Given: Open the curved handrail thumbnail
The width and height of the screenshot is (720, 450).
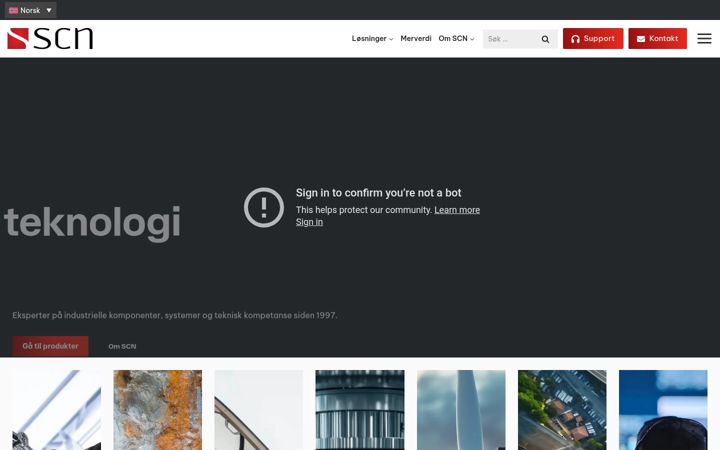Looking at the screenshot, I should pos(259,410).
